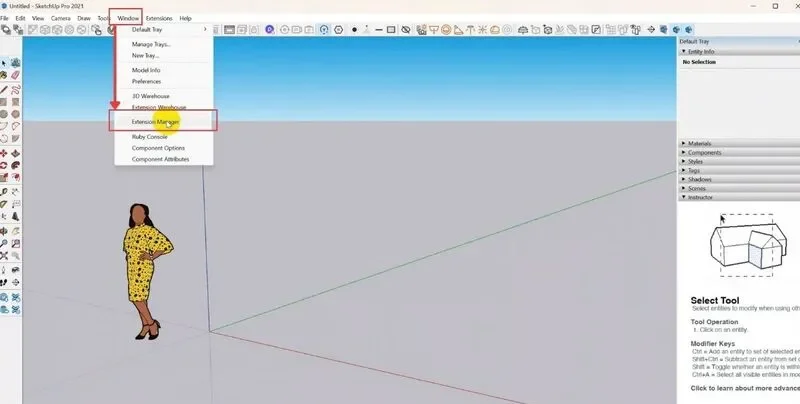This screenshot has height=404, width=800.
Task: Activate the Pan tool
Action: tap(16, 231)
